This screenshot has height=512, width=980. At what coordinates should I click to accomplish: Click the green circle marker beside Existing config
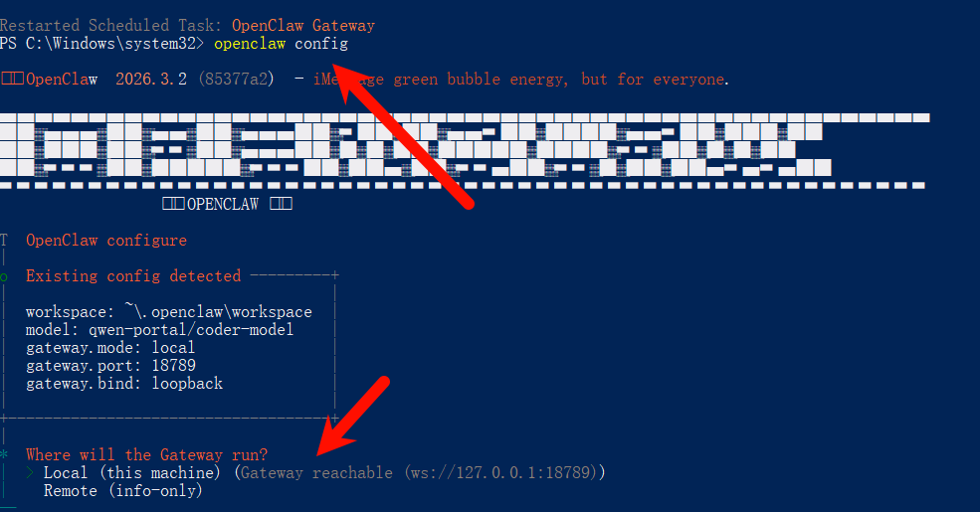[4, 277]
